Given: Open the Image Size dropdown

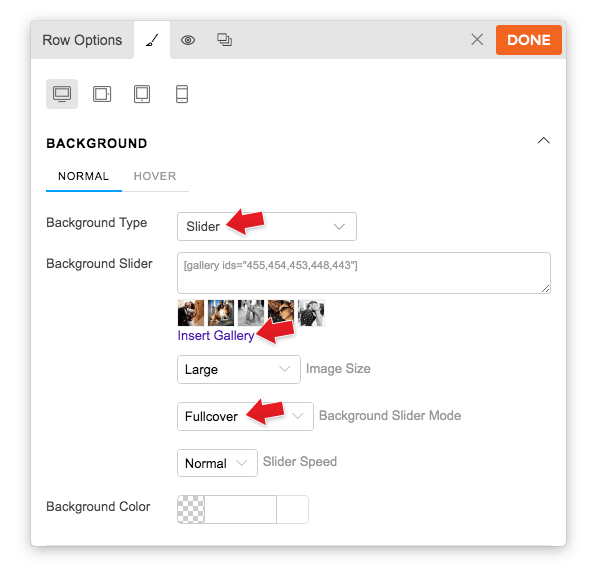Looking at the screenshot, I should [x=239, y=369].
